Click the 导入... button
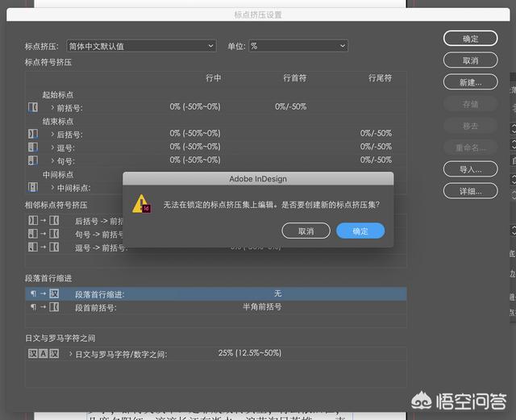This screenshot has height=420, width=516. point(470,169)
